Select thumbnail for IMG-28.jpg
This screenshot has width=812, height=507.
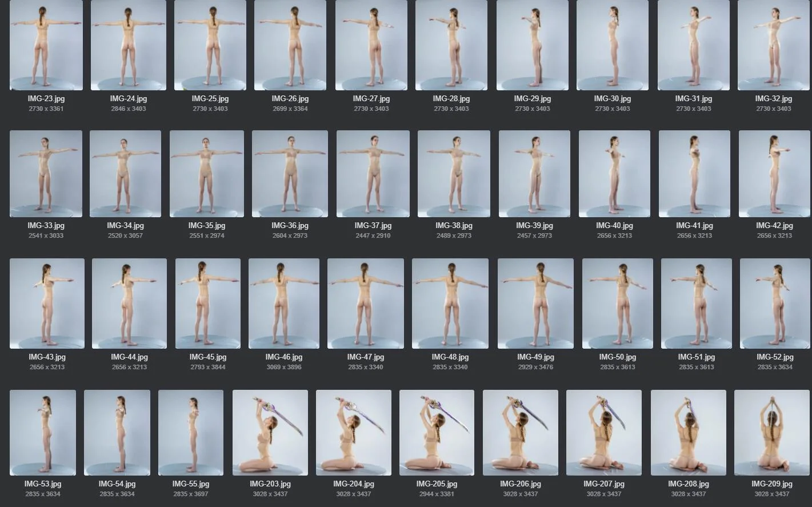click(x=451, y=45)
